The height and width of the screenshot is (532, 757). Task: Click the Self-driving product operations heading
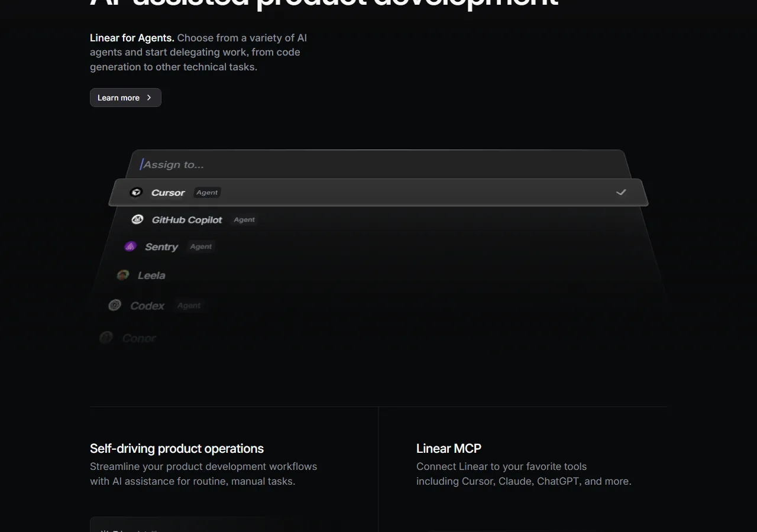(177, 448)
